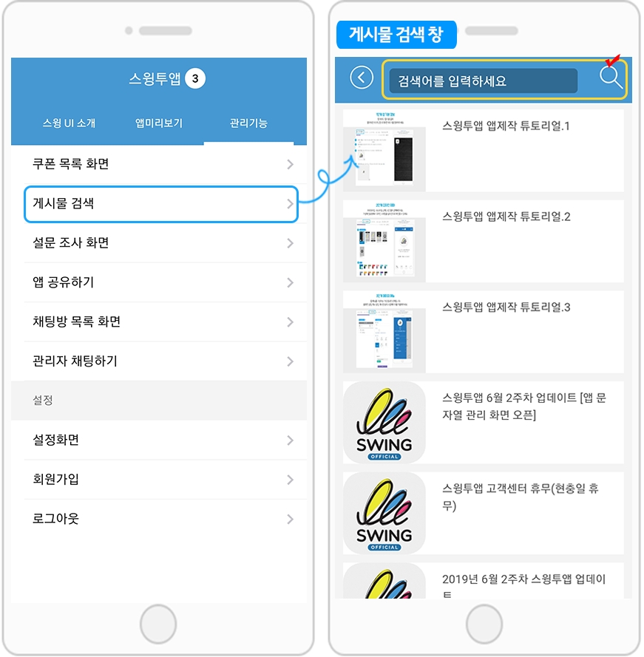644x657 pixels.
Task: Focus the 검색어를 입력하세요 search field
Action: coord(484,81)
